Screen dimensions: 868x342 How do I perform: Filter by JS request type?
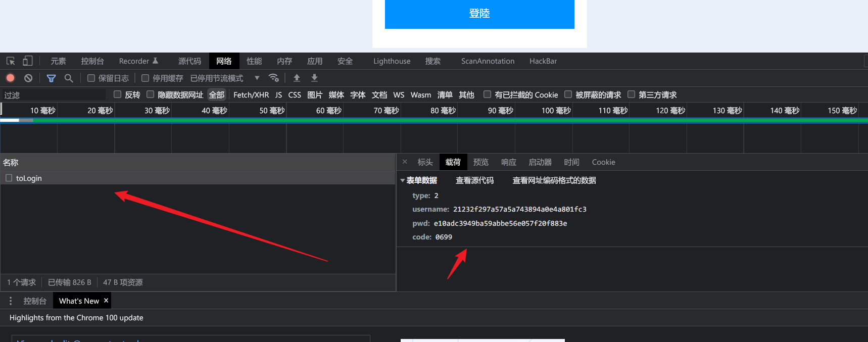click(278, 95)
